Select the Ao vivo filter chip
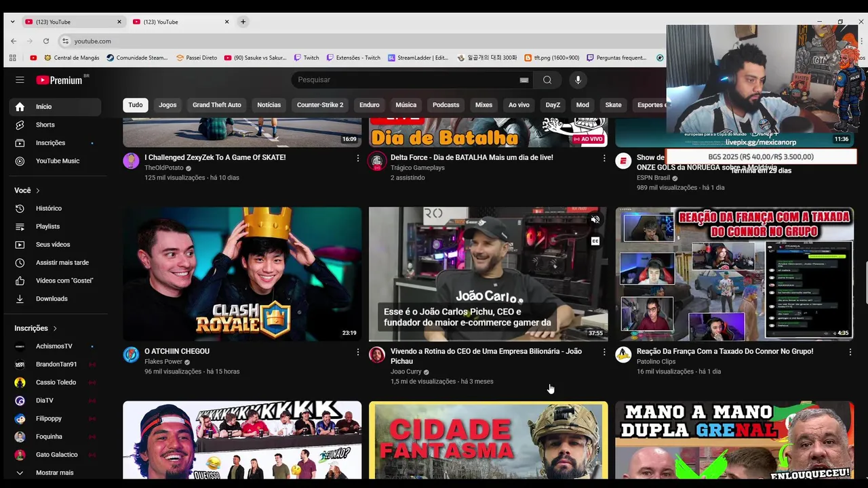The width and height of the screenshot is (868, 488). (x=519, y=105)
